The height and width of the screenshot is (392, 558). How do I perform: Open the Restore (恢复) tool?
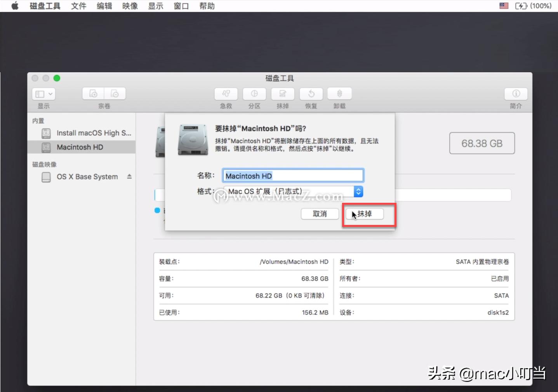coord(311,93)
